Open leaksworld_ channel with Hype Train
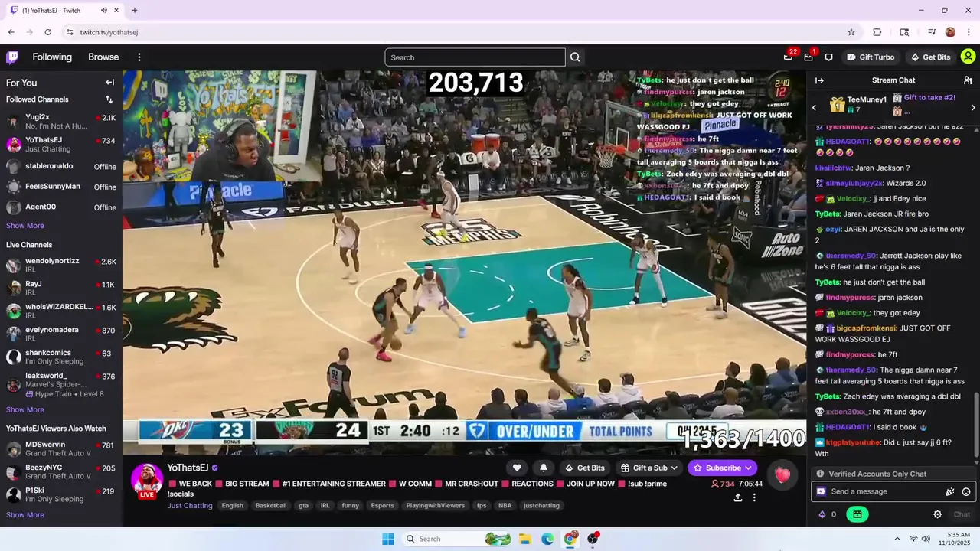 pos(61,384)
